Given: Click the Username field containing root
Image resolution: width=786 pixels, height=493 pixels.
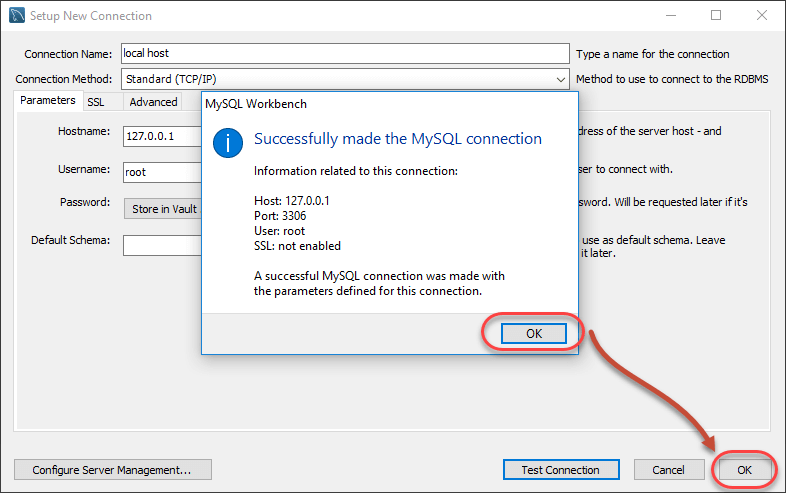Looking at the screenshot, I should point(160,172).
